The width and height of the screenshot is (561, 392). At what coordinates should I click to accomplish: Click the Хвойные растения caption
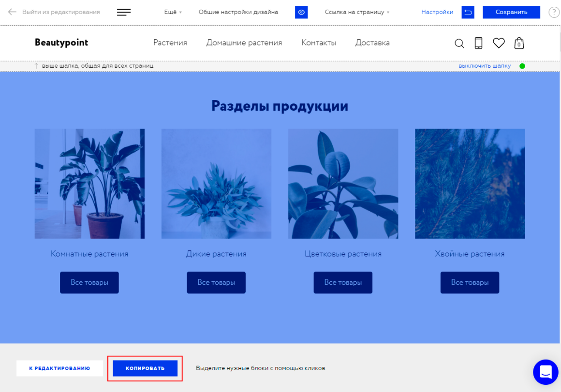[x=470, y=254]
